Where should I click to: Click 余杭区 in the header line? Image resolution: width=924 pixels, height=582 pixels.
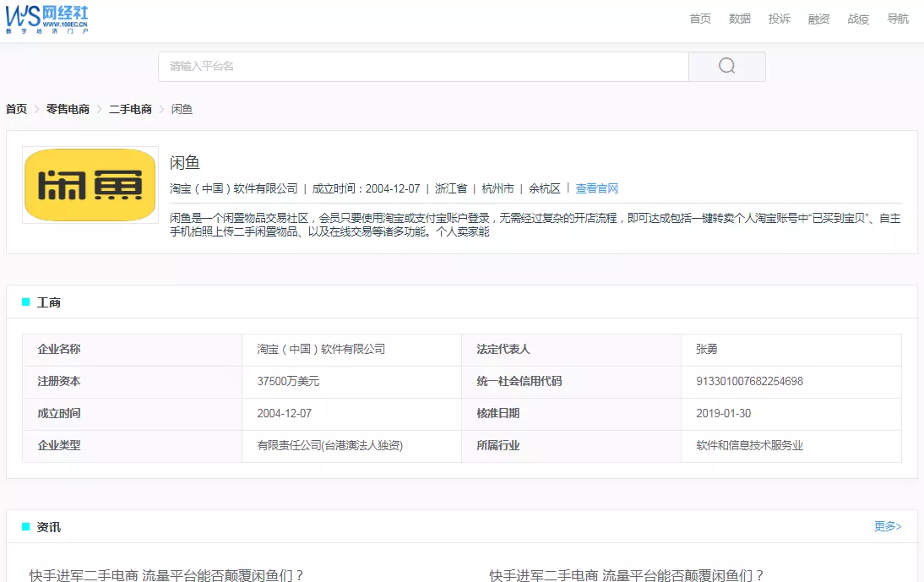coord(544,188)
